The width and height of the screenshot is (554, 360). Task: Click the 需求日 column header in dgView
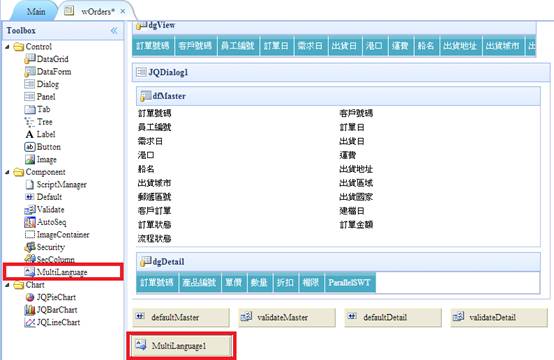[x=311, y=46]
